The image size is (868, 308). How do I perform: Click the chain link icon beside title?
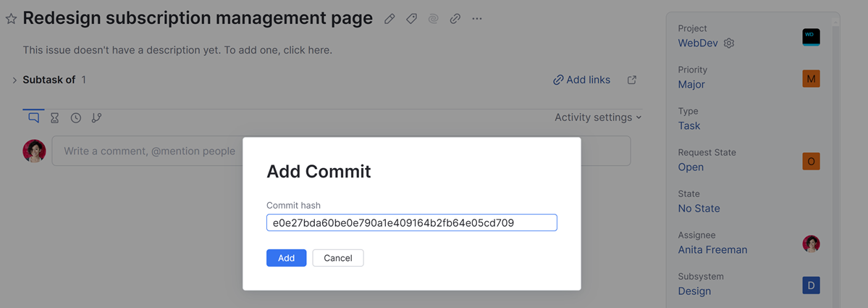click(x=455, y=20)
